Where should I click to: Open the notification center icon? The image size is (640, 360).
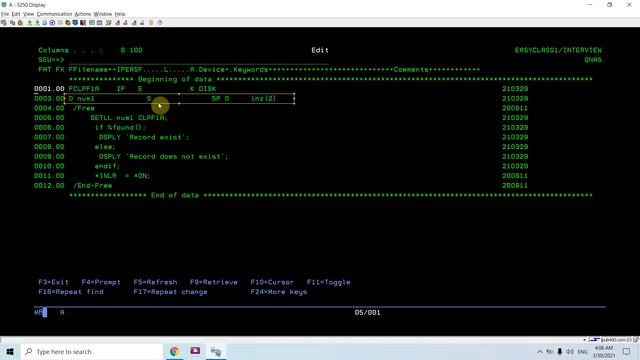tap(627, 351)
